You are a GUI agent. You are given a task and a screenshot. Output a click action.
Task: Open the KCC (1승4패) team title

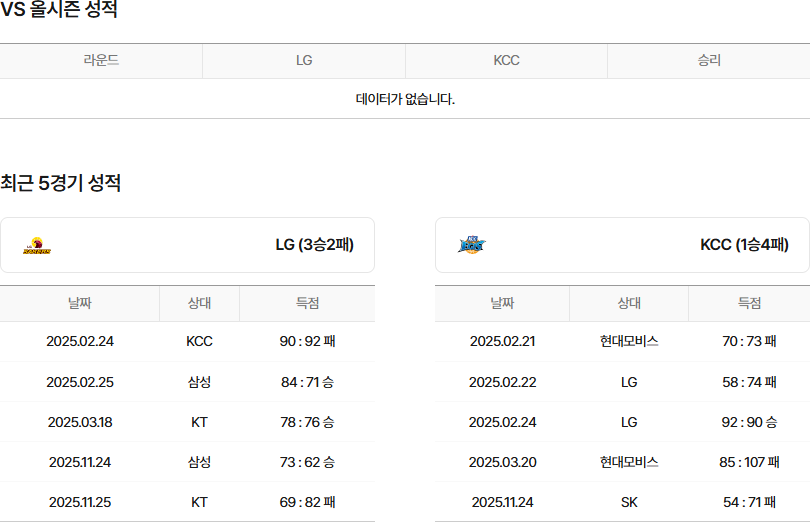pos(744,245)
